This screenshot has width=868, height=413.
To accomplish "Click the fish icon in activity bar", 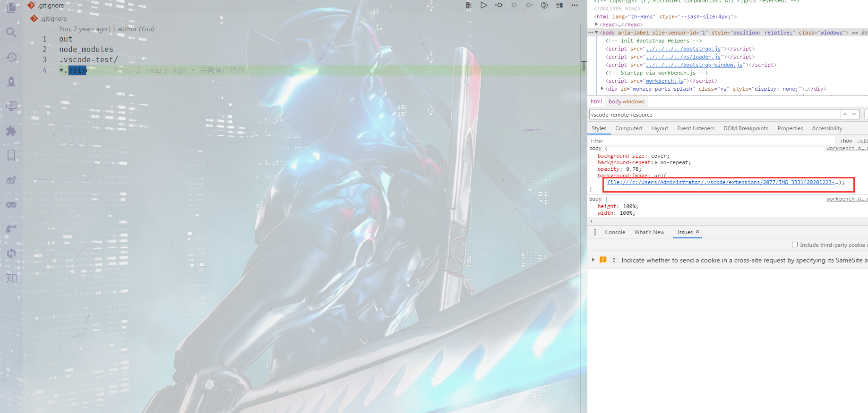I will [11, 229].
